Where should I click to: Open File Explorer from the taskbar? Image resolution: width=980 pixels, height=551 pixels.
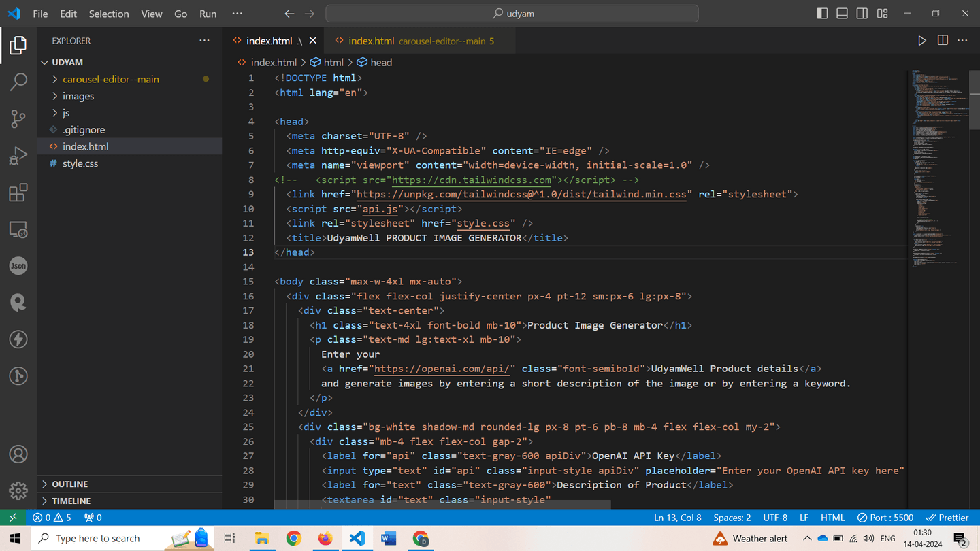pos(262,538)
